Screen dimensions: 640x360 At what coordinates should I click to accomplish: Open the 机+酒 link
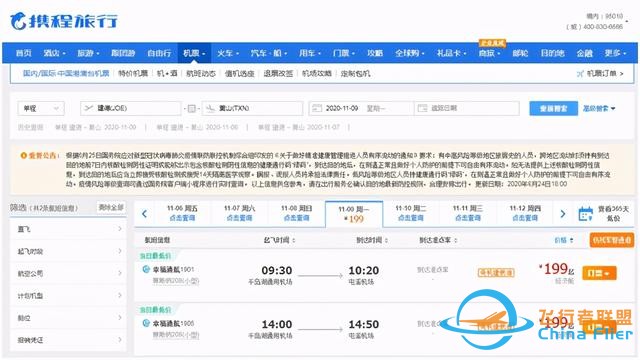pyautogui.click(x=167, y=74)
